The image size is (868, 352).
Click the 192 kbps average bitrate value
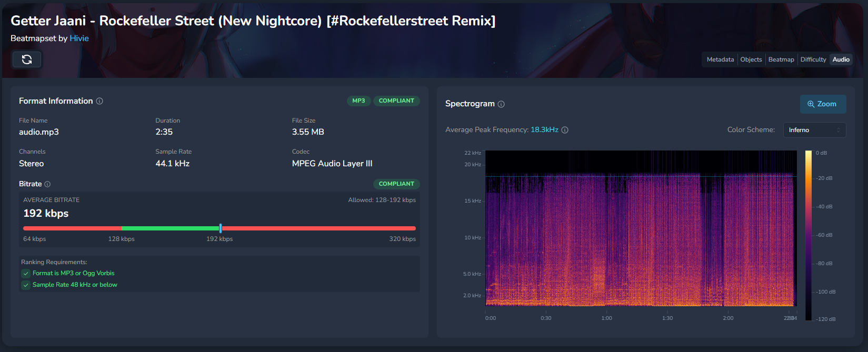click(46, 214)
